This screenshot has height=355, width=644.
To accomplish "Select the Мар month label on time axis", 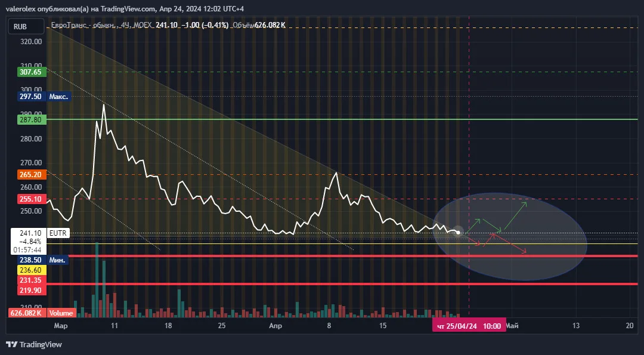I will (61, 326).
